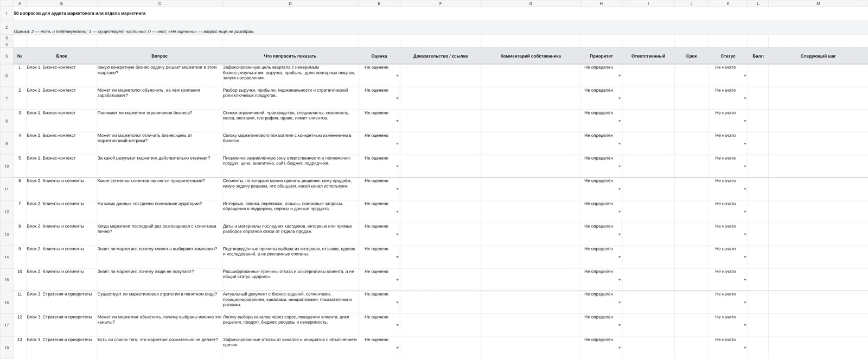The image size is (868, 359).
Task: Click the 'Комментарий собственника' header cell
Action: [x=531, y=56]
